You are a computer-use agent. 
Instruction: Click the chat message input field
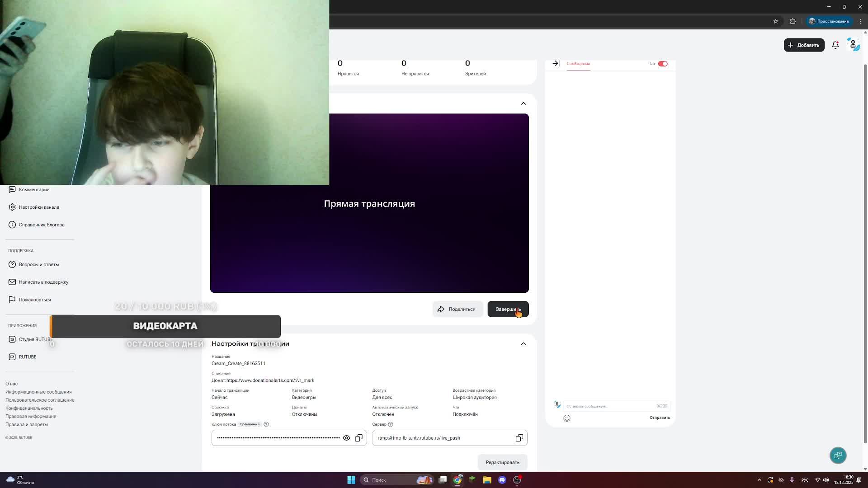(x=608, y=406)
